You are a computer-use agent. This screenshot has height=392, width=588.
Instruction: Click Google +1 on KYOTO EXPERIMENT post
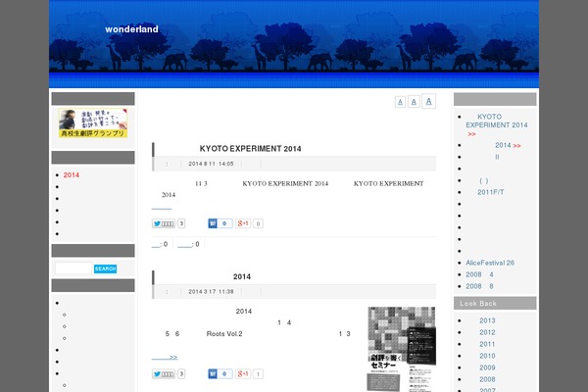(x=243, y=223)
